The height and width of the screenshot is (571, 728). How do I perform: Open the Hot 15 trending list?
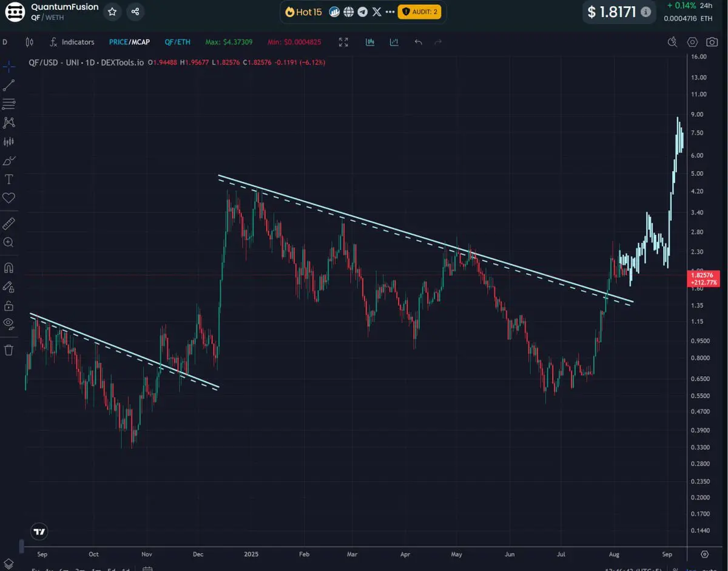tap(303, 12)
